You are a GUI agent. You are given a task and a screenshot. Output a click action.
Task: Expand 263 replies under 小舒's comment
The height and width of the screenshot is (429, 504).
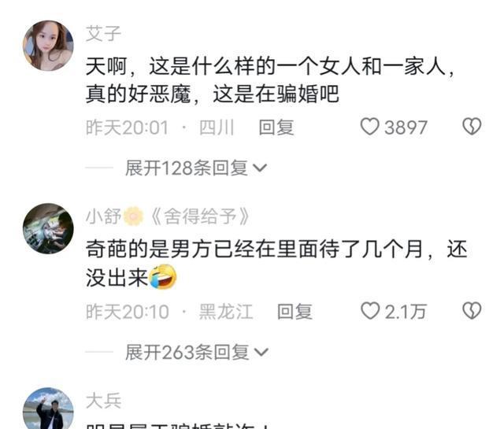click(x=196, y=352)
